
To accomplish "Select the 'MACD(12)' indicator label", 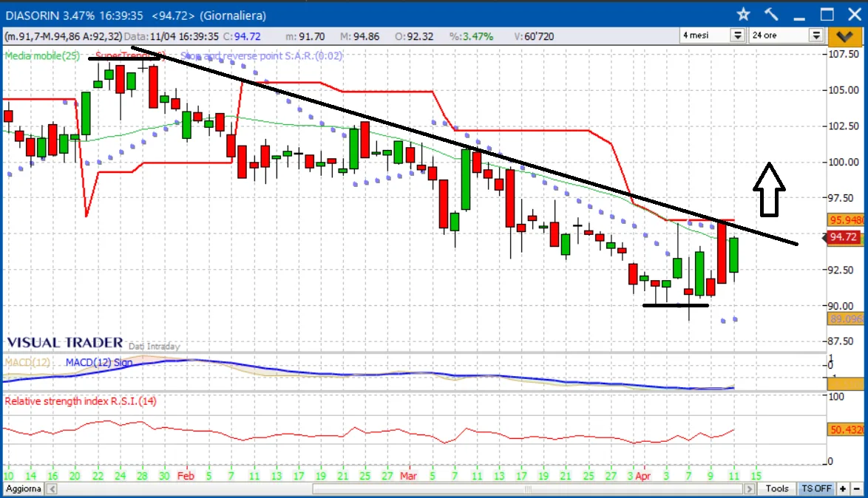I will tap(27, 363).
